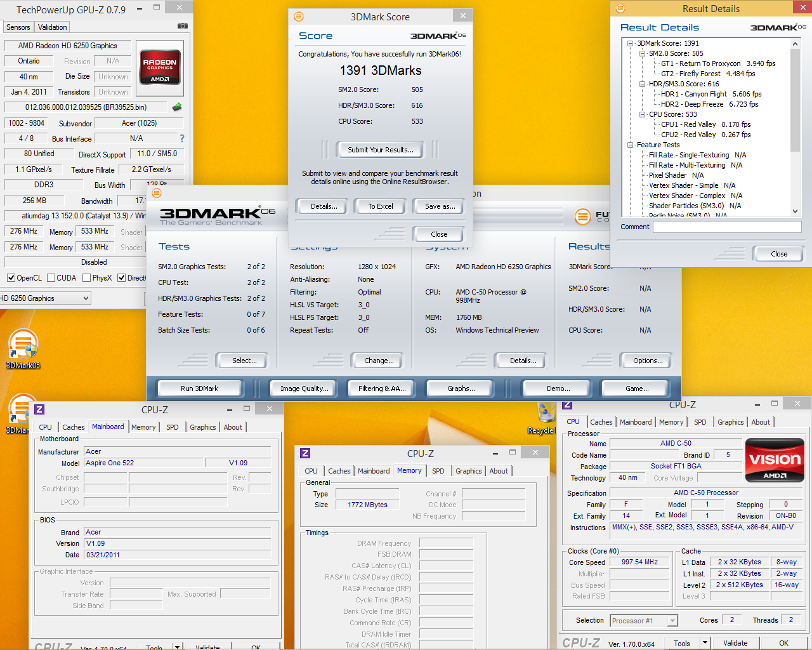Viewport: 812px width, 650px height.
Task: Click the Graphs... button
Action: tap(461, 388)
